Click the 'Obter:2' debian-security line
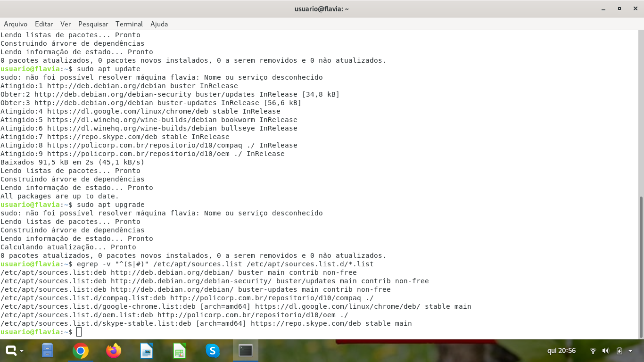The image size is (644, 362). [x=170, y=94]
